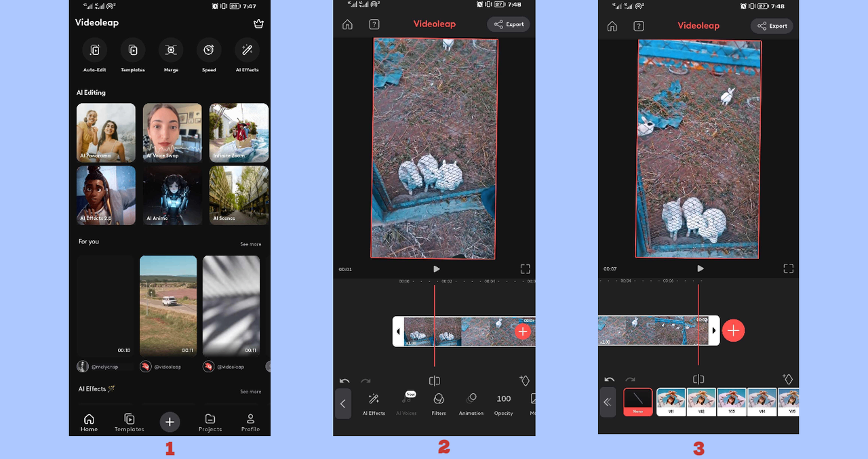Select the Templates tab in the bottom navigation
This screenshot has height=459, width=868.
click(129, 423)
